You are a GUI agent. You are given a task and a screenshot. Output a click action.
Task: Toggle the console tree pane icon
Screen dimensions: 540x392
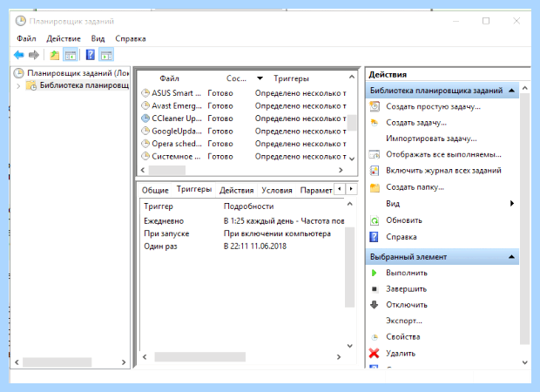click(x=71, y=55)
